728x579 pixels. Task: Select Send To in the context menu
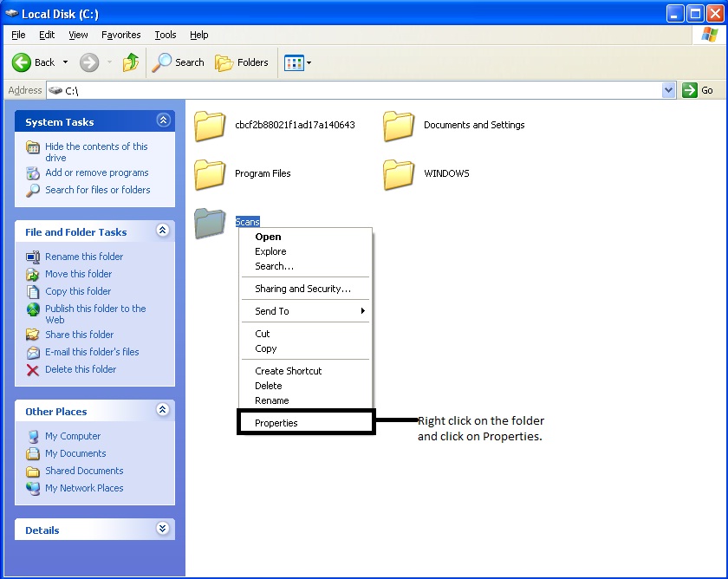point(271,310)
